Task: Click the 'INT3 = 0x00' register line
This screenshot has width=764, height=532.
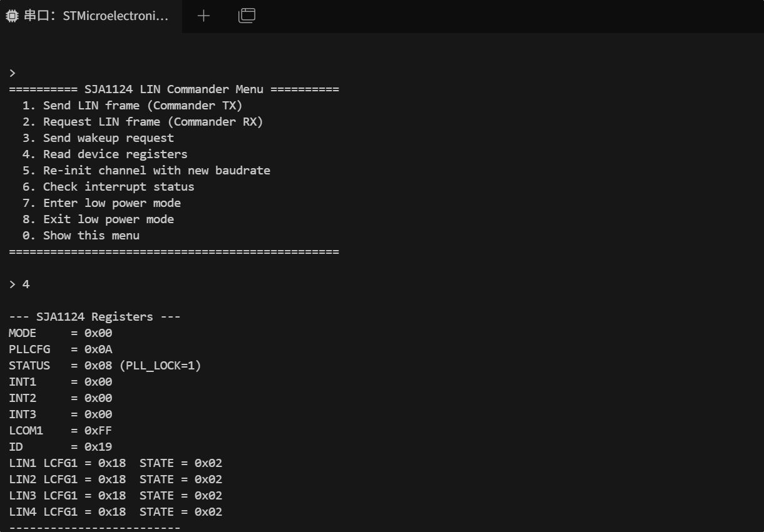Action: [61, 414]
